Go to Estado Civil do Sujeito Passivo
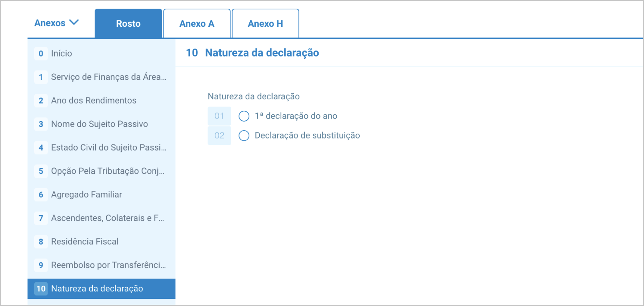Image resolution: width=644 pixels, height=306 pixels. (x=108, y=148)
